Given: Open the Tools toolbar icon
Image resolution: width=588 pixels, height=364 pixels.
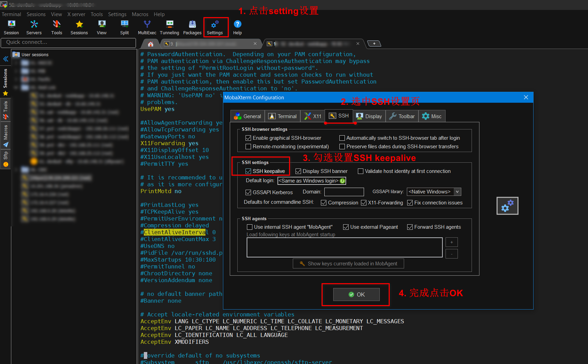Looking at the screenshot, I should coord(57,27).
